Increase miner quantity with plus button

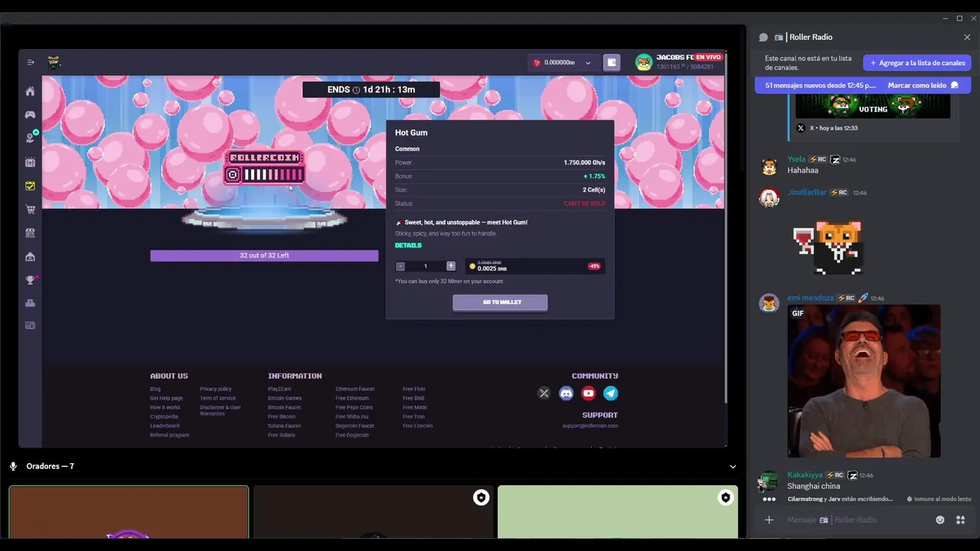(450, 266)
